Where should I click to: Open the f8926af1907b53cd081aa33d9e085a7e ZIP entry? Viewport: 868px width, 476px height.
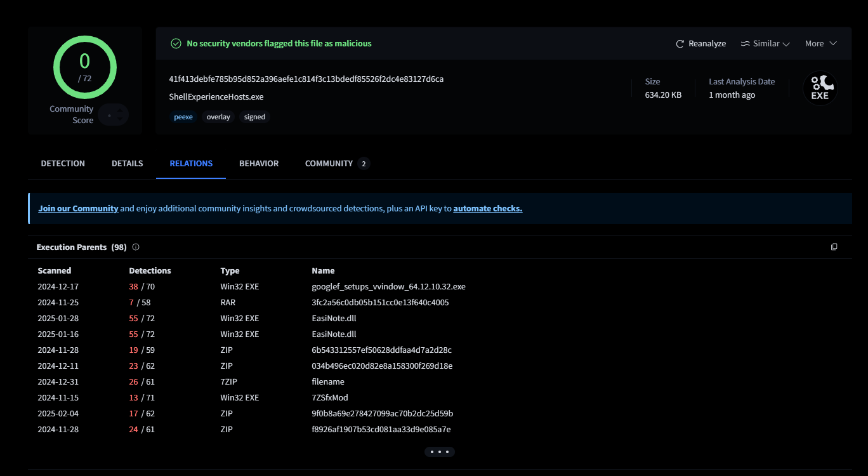[x=381, y=430]
